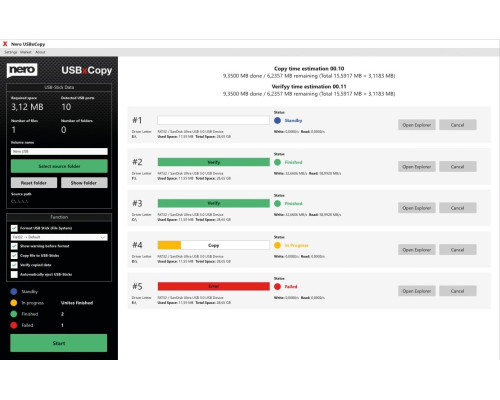
Task: Click the Volume name input field
Action: coord(59,151)
